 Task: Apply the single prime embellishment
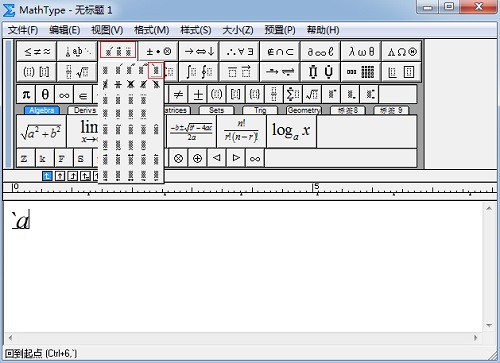(x=118, y=70)
